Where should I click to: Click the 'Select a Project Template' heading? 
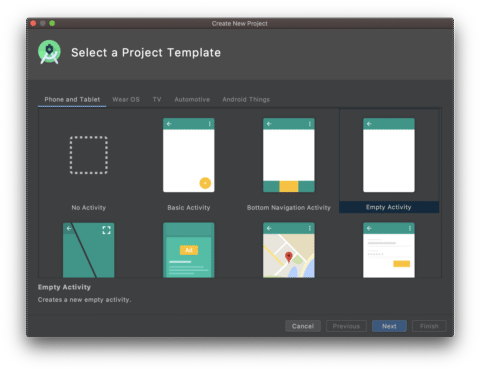146,52
